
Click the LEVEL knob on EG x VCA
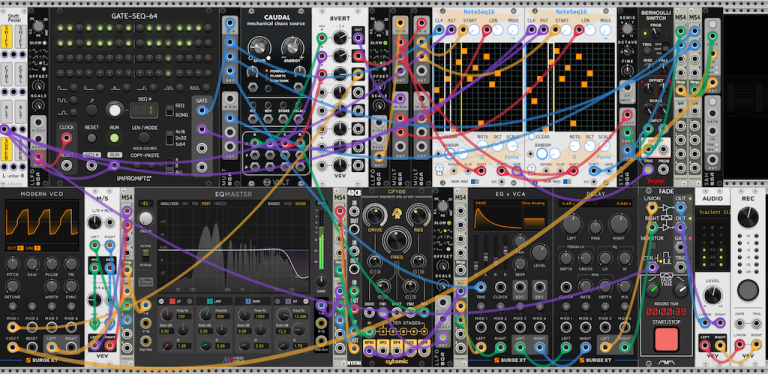pyautogui.click(x=539, y=253)
